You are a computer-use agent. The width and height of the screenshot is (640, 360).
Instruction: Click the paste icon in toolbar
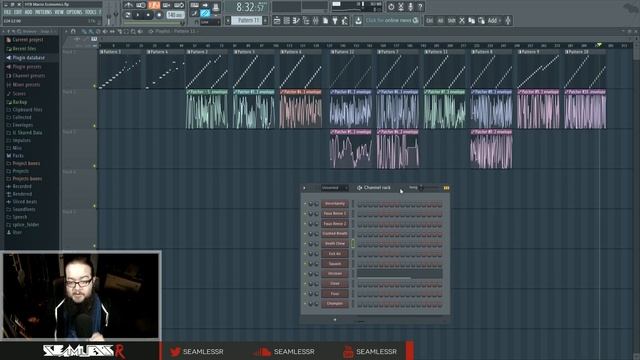(x=481, y=20)
